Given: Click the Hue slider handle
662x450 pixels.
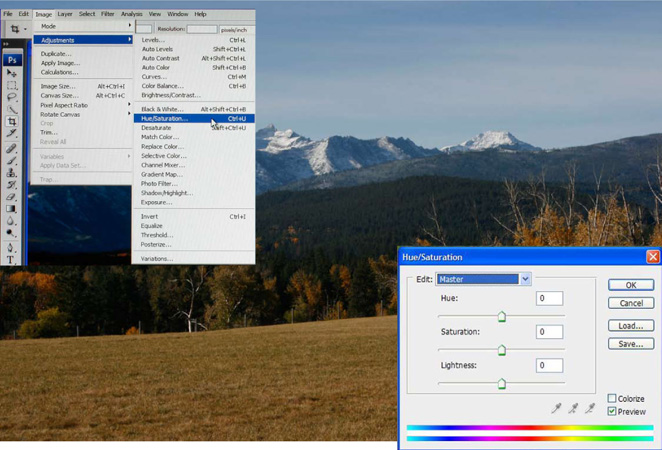Looking at the screenshot, I should (502, 317).
